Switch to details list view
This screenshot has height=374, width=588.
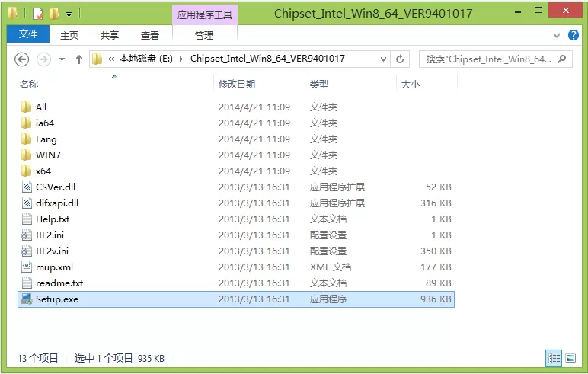click(554, 358)
